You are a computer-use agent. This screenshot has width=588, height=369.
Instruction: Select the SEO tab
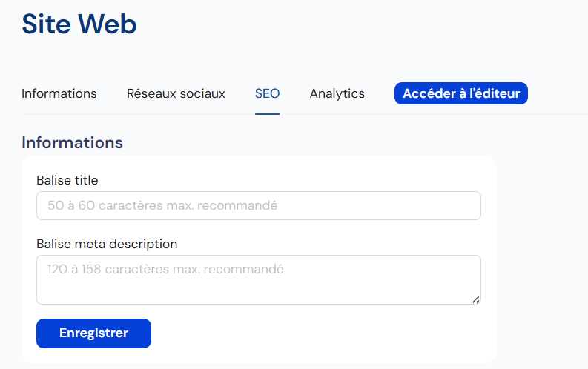tap(268, 93)
